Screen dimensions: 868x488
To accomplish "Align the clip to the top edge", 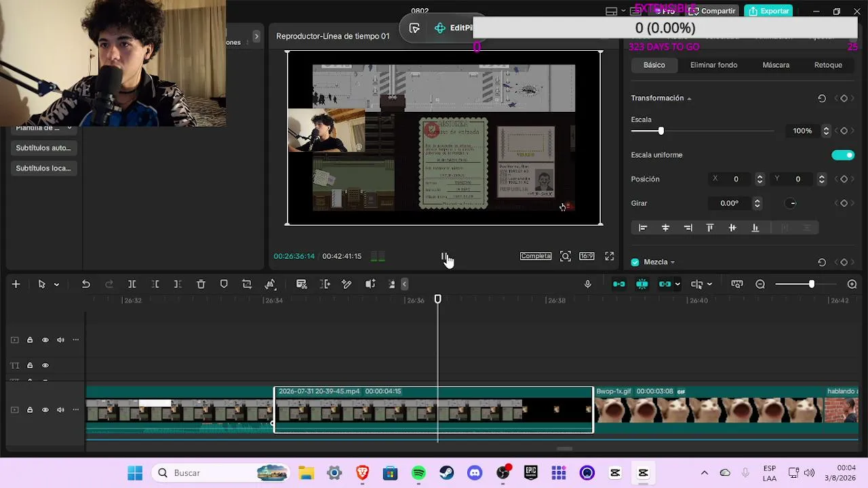I will coord(710,228).
